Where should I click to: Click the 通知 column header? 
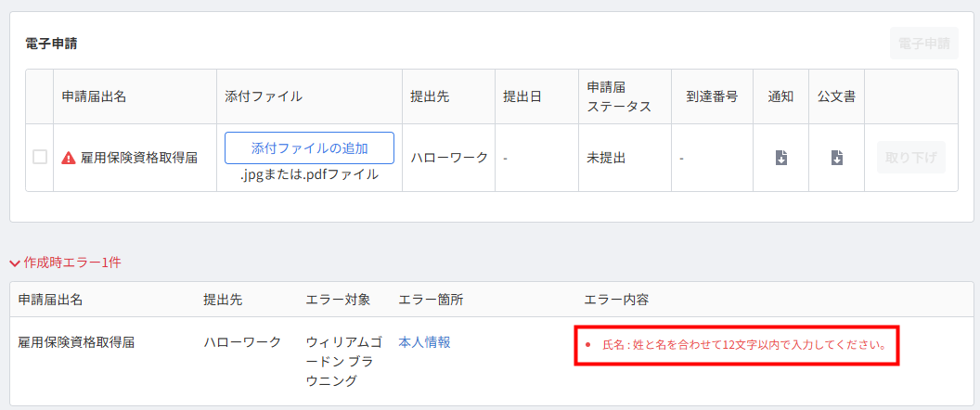coord(780,96)
